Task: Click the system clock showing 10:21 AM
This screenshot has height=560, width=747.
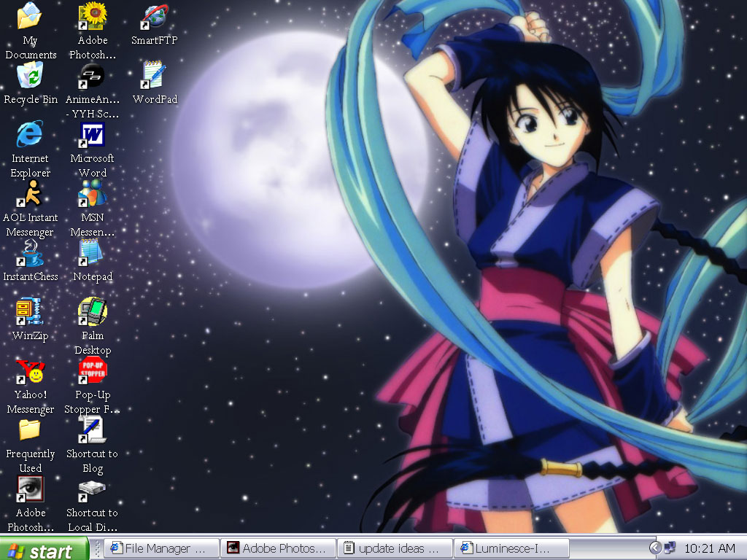Action: pyautogui.click(x=709, y=548)
